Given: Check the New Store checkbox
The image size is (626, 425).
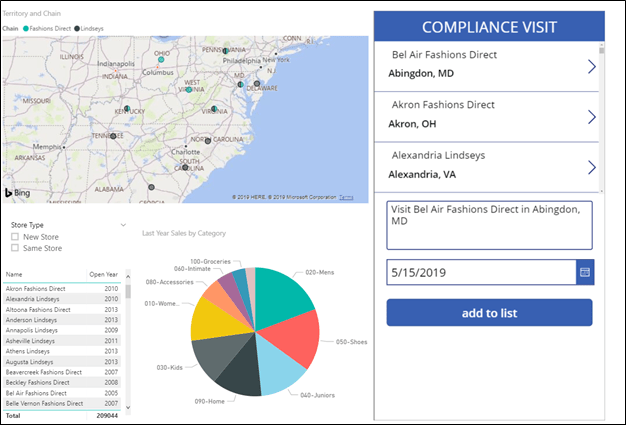Looking at the screenshot, I should [x=15, y=237].
